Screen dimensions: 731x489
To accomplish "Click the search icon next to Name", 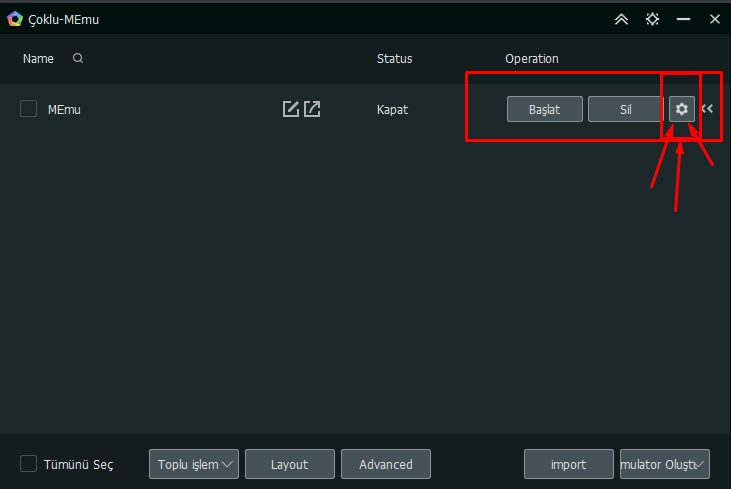I will click(x=78, y=58).
